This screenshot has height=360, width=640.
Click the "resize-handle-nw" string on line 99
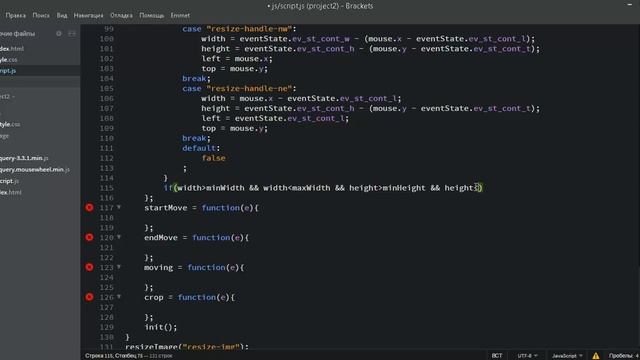coord(249,29)
